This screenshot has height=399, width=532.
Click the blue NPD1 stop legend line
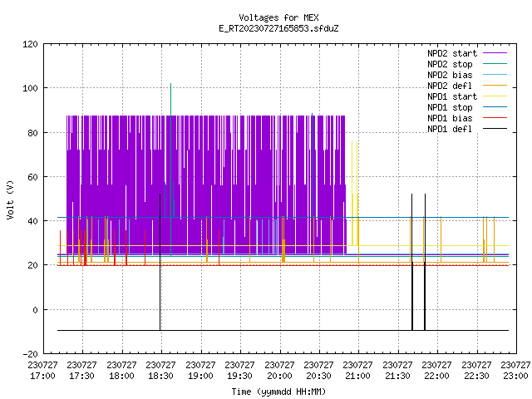coord(495,107)
